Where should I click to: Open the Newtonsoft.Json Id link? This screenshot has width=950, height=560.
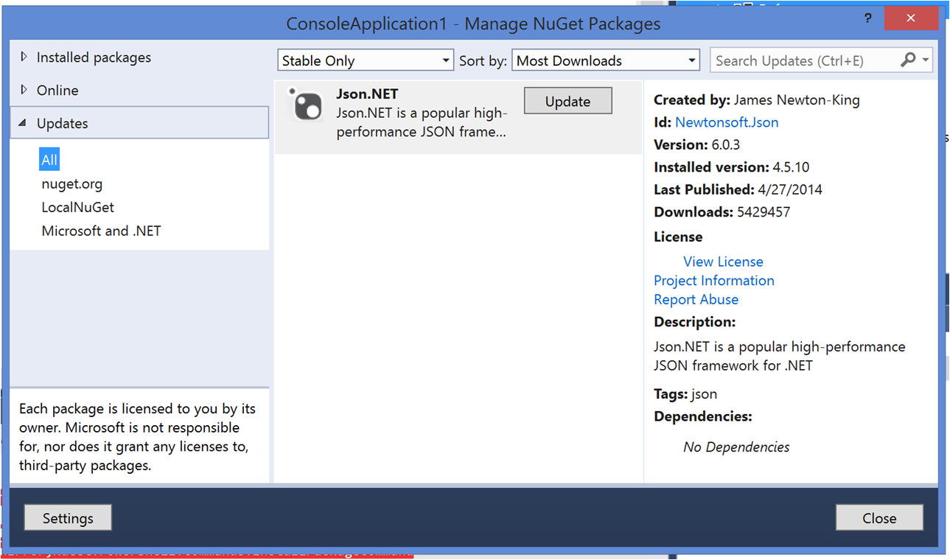tap(726, 122)
